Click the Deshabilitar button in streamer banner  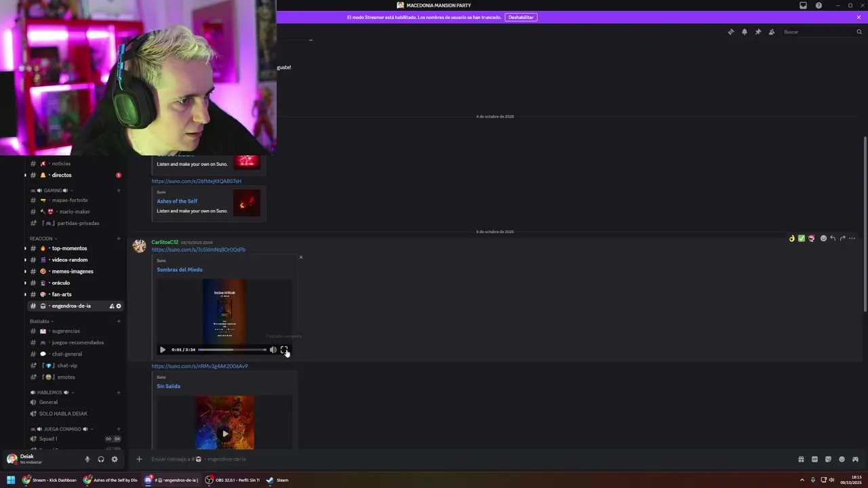pos(521,17)
